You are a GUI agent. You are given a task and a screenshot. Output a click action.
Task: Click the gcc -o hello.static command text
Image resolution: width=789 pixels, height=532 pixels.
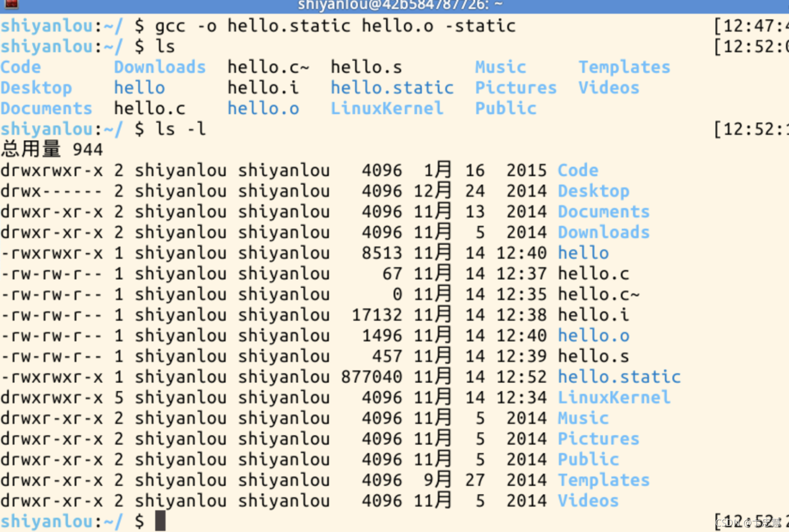[x=335, y=26]
